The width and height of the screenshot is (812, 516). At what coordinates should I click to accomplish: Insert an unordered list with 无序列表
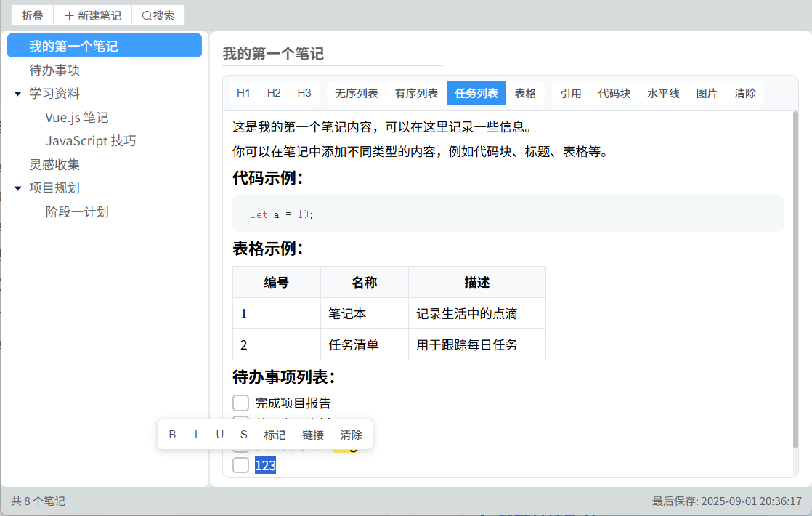coord(357,93)
